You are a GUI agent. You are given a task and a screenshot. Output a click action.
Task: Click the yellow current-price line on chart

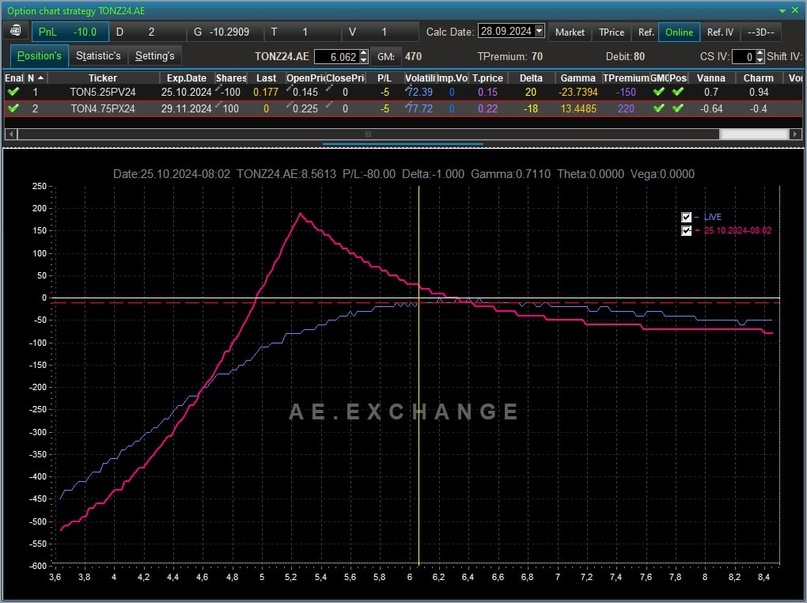(x=419, y=376)
